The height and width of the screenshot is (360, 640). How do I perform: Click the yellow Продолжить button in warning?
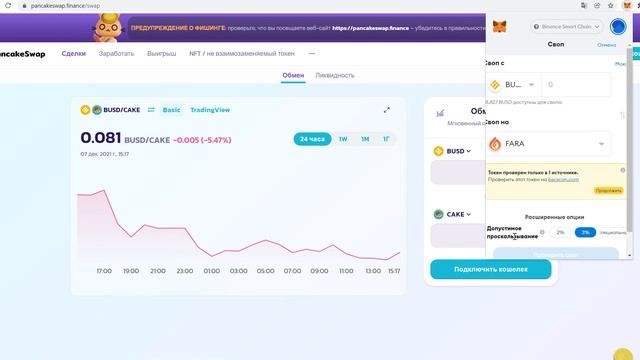tap(608, 191)
